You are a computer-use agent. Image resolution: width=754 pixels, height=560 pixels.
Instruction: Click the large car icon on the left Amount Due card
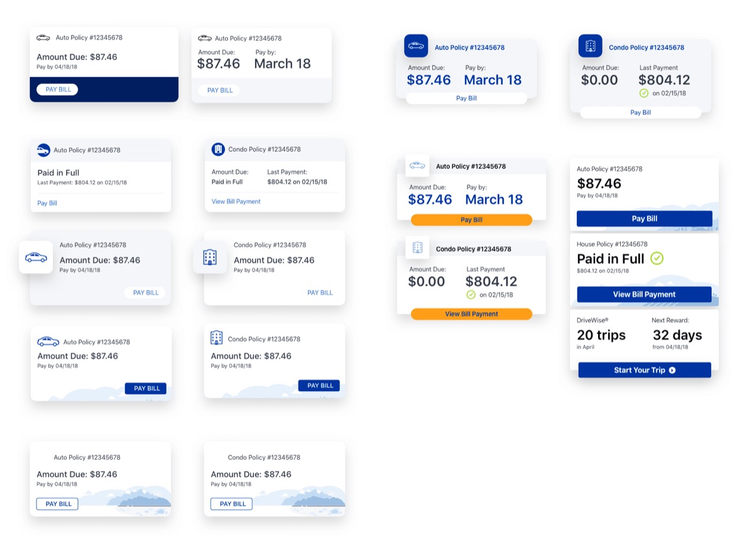pos(36,257)
